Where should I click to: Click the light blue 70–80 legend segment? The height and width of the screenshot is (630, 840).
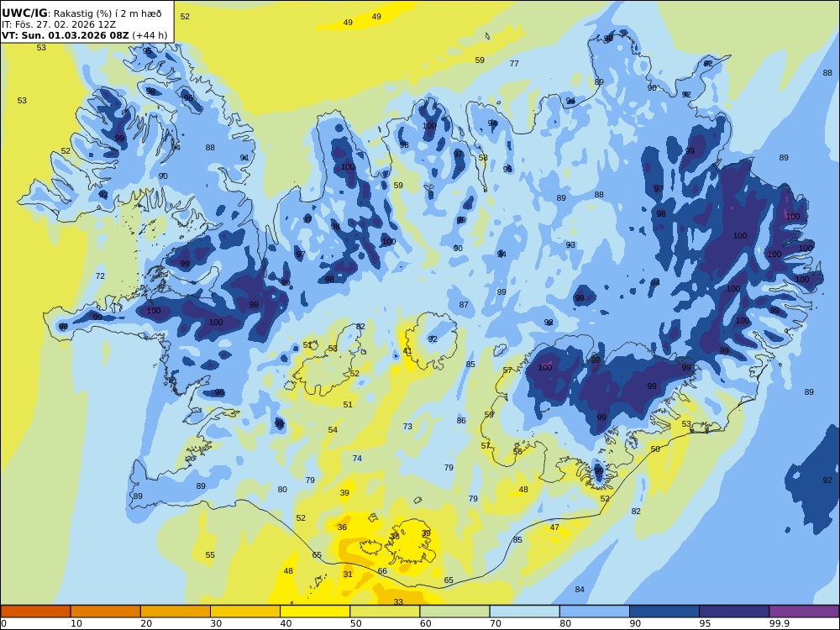point(524,612)
